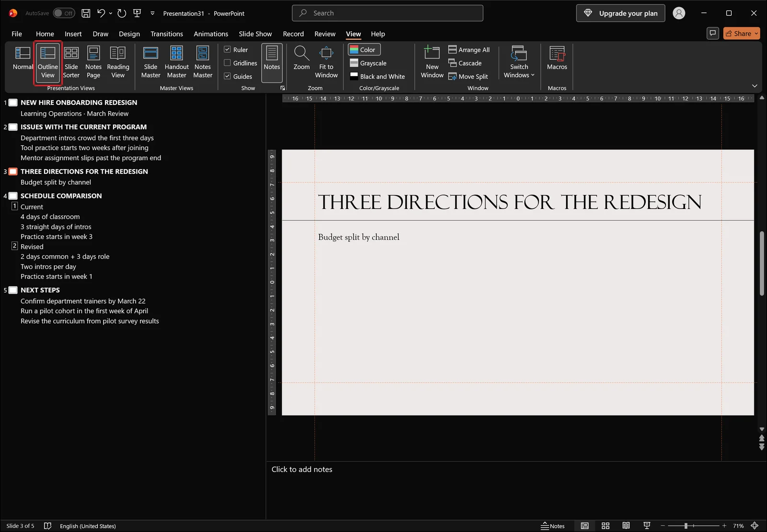767x532 pixels.
Task: Open Show group dialog launcher
Action: 283,88
